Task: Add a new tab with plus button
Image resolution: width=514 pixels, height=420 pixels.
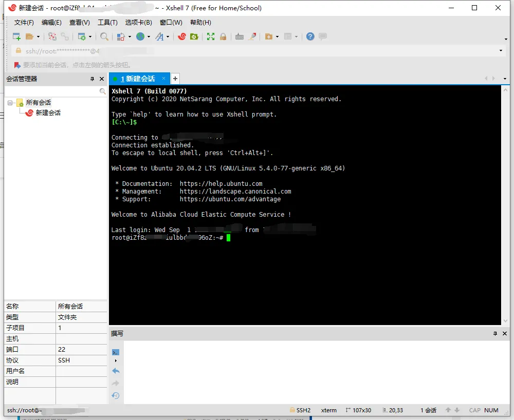Action: pos(175,79)
